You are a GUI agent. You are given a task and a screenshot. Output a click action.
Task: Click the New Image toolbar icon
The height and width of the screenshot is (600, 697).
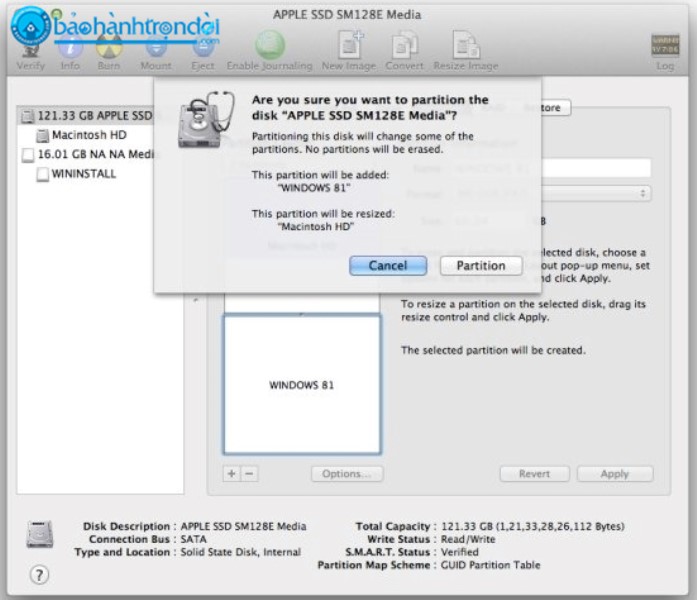click(350, 44)
